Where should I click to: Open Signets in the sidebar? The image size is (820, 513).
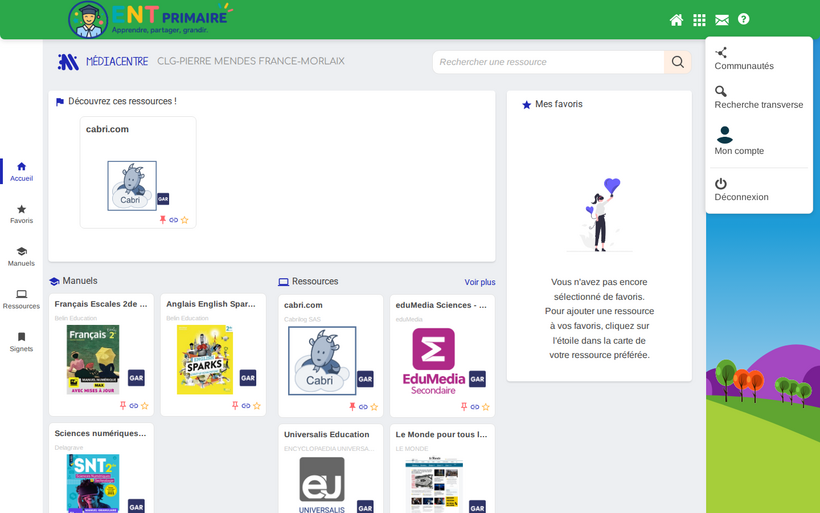click(x=21, y=342)
